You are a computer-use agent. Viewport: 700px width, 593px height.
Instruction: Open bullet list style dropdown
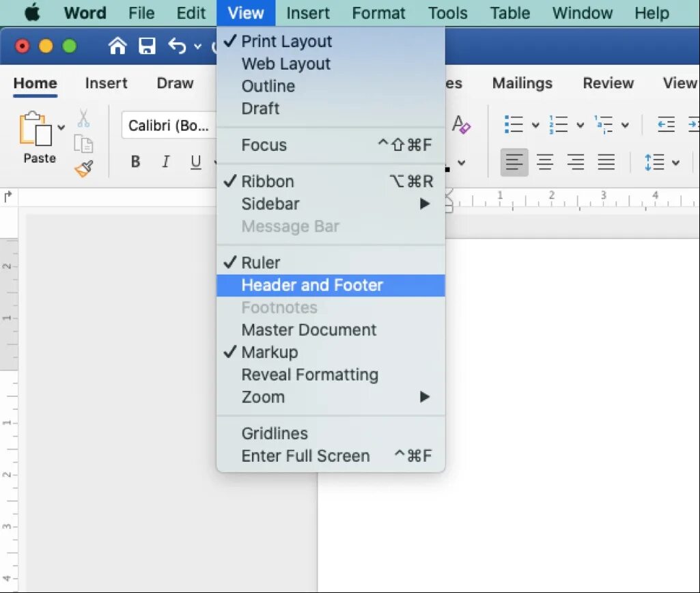coord(535,125)
